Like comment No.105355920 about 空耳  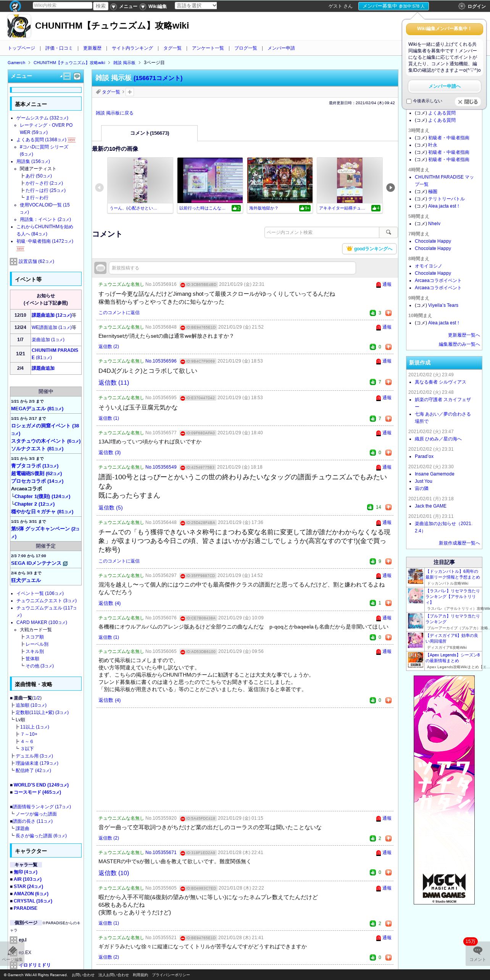click(x=373, y=838)
